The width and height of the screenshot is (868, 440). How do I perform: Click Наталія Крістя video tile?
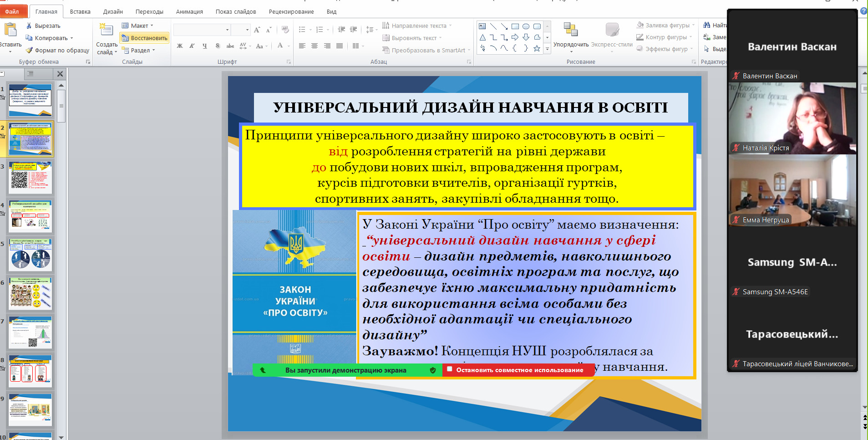click(x=792, y=118)
